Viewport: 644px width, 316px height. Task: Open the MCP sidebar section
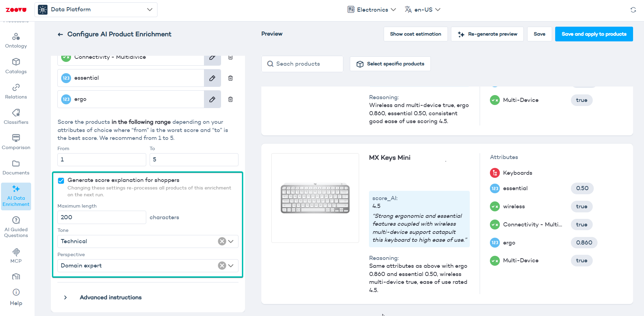[x=16, y=255]
